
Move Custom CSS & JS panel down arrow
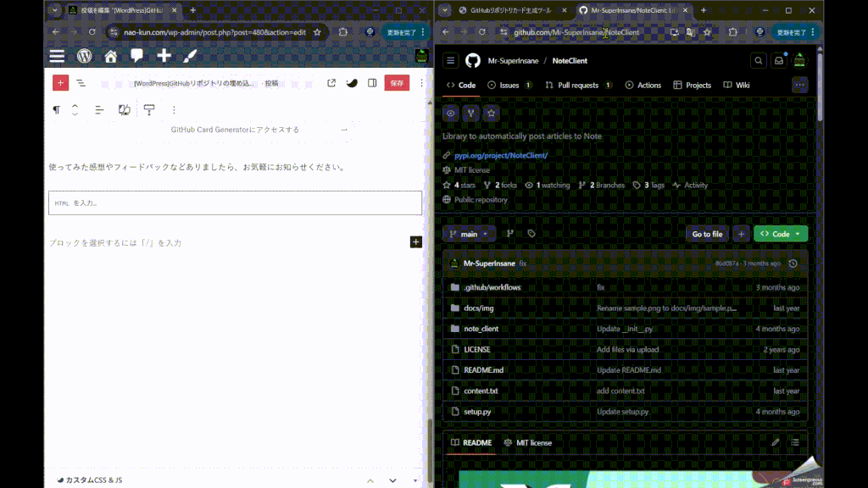tap(392, 480)
